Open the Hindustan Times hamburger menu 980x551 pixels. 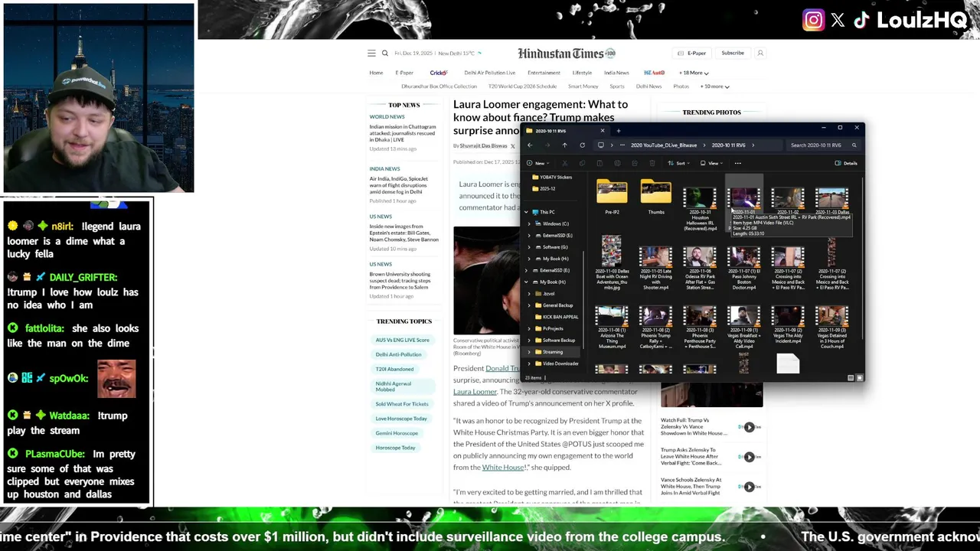click(371, 54)
